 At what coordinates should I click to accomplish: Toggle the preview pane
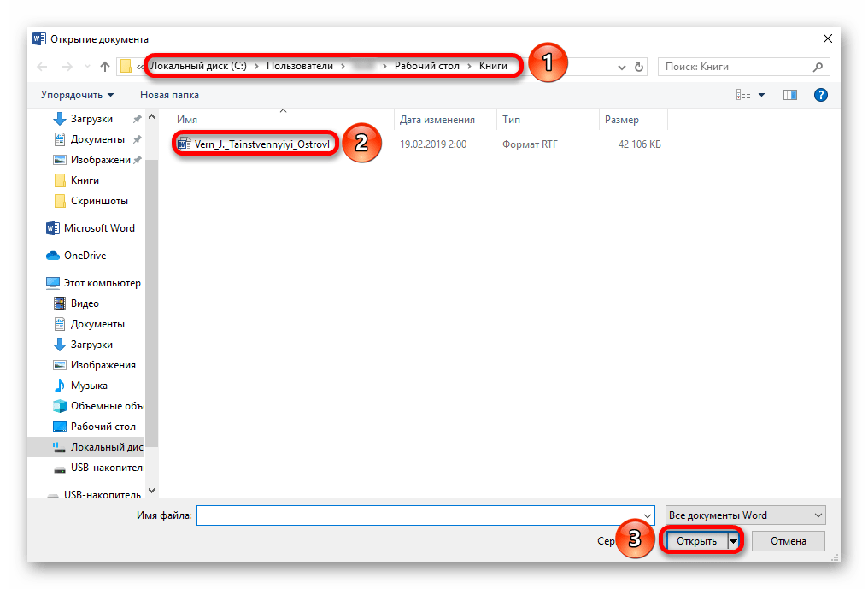[790, 95]
